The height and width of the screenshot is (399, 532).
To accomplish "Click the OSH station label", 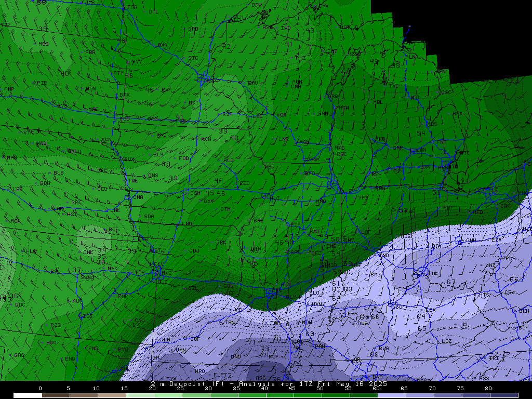I will tap(323, 114).
